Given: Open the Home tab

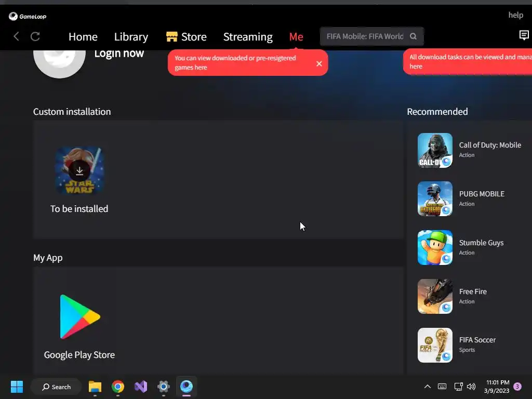Looking at the screenshot, I should (x=83, y=37).
